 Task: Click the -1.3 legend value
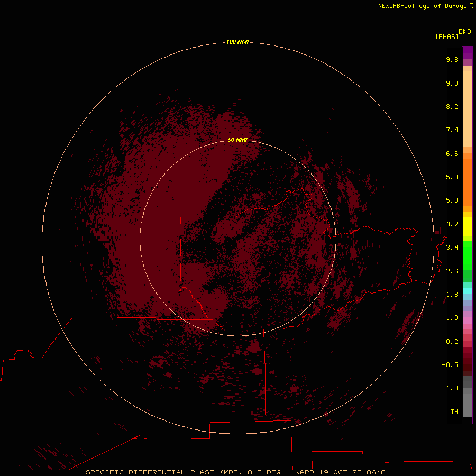(x=450, y=388)
